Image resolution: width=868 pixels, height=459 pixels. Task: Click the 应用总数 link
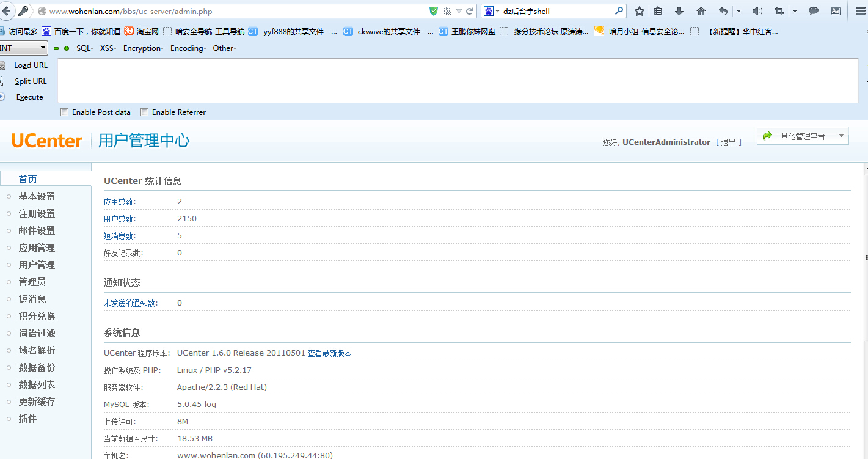(120, 202)
